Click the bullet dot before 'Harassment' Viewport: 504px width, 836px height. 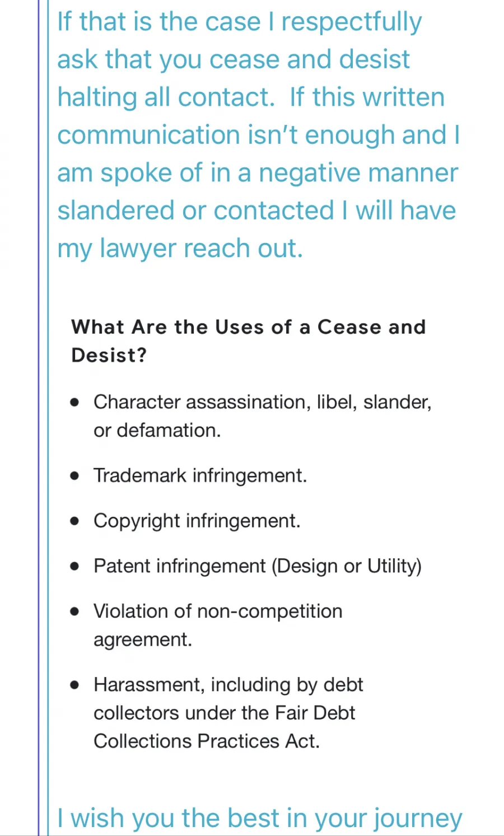tap(75, 685)
